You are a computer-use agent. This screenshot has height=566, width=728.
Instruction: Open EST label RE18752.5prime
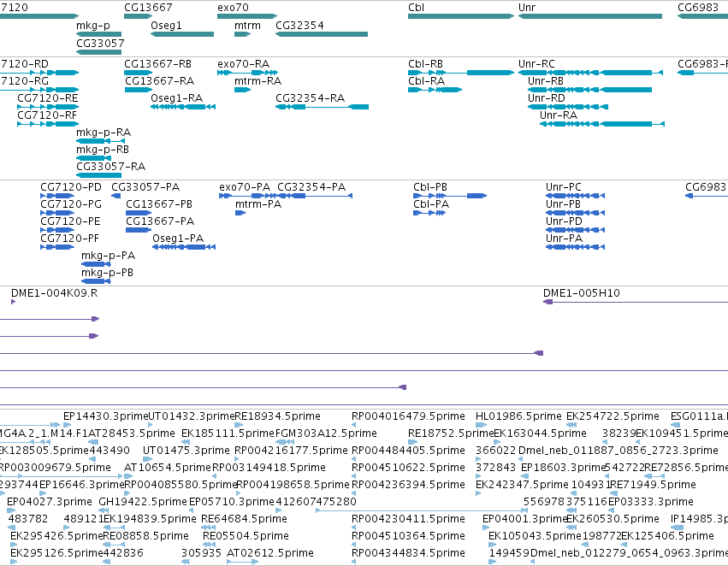pyautogui.click(x=451, y=433)
